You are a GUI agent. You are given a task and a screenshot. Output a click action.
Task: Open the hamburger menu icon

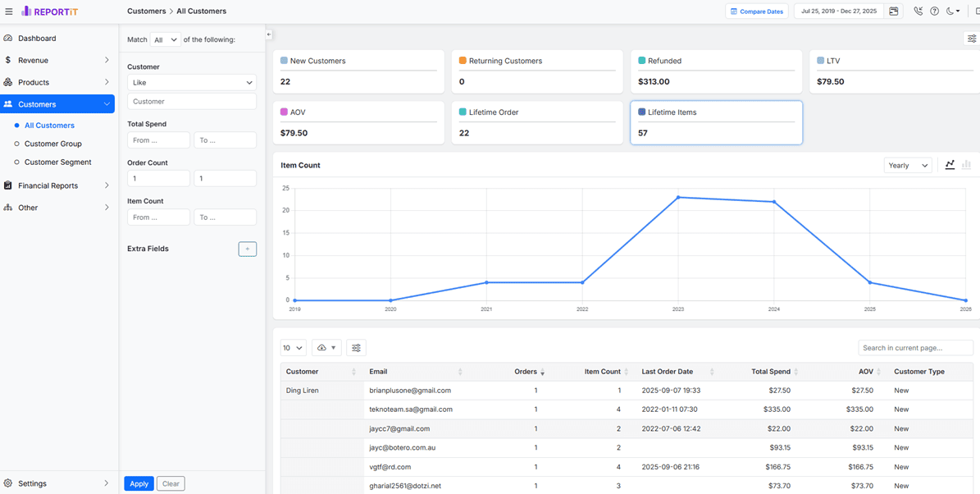(x=9, y=11)
